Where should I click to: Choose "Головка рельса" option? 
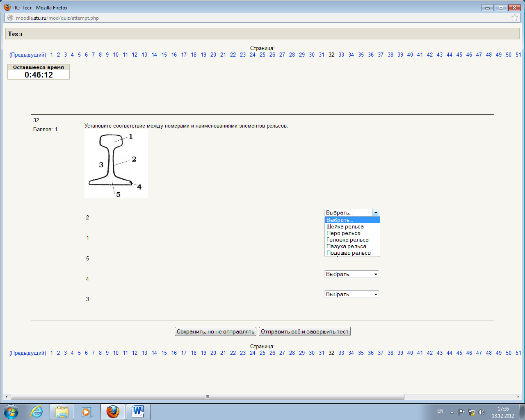(x=352, y=240)
